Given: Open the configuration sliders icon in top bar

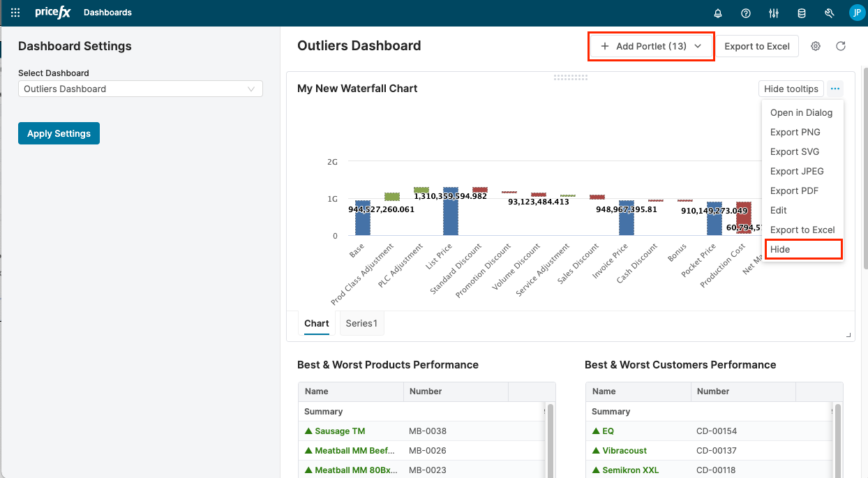Looking at the screenshot, I should click(x=773, y=13).
